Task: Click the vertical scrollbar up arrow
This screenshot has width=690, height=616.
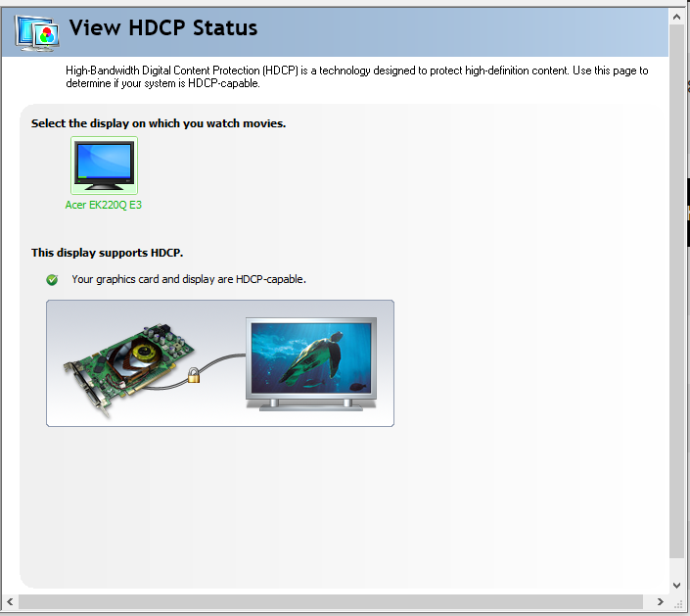Action: click(x=677, y=17)
